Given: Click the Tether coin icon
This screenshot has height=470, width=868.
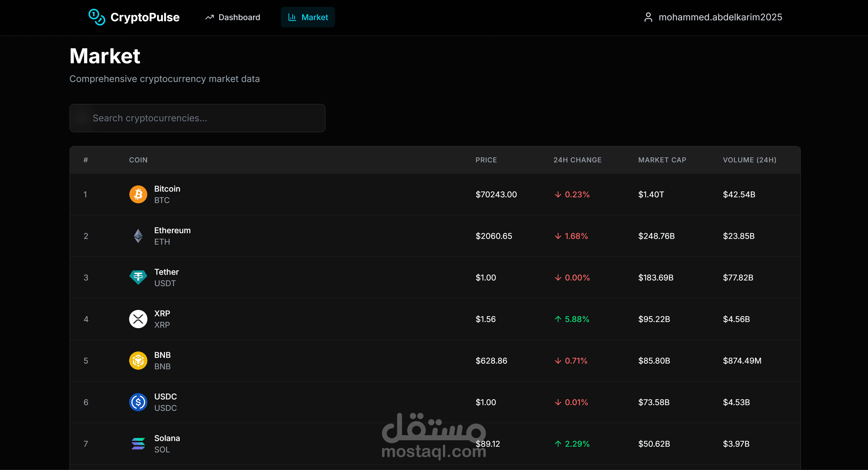Looking at the screenshot, I should coord(138,277).
